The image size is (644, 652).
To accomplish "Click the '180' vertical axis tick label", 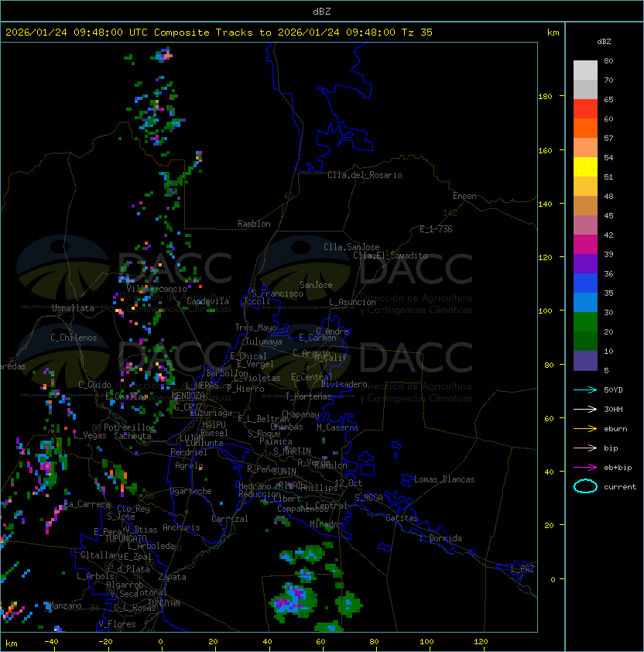I will (545, 97).
